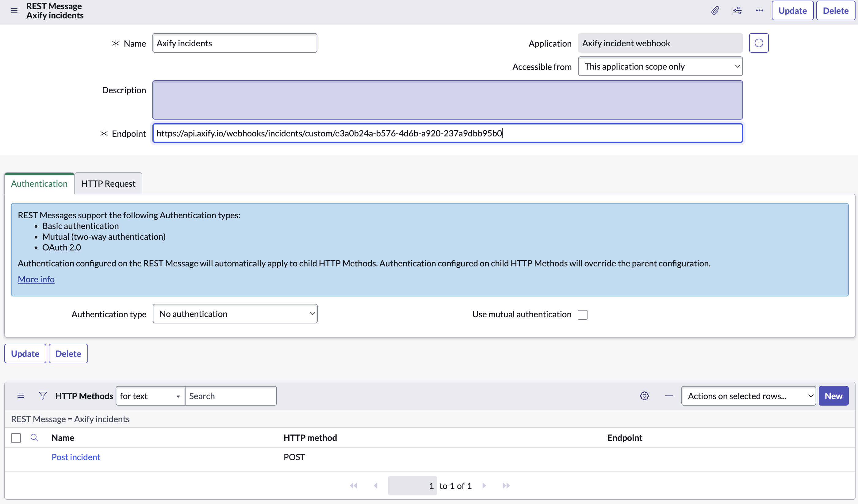This screenshot has width=858, height=504.
Task: Open Actions on selected rows dropdown
Action: pyautogui.click(x=748, y=396)
